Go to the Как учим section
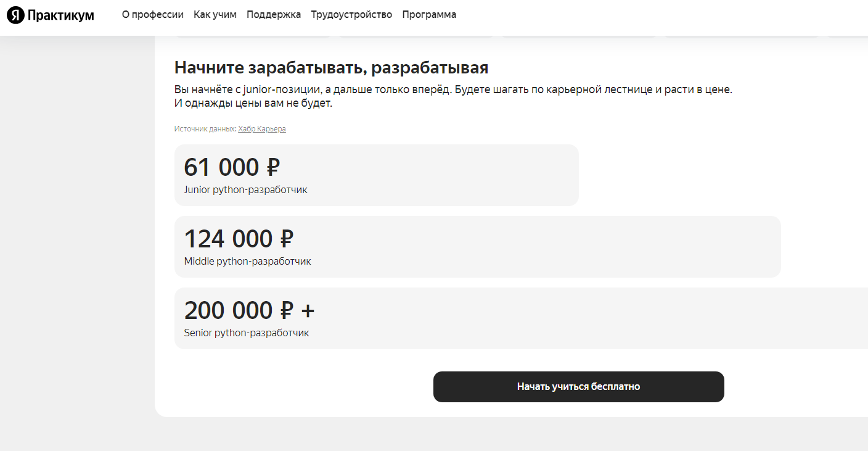This screenshot has height=451, width=868. pyautogui.click(x=215, y=15)
